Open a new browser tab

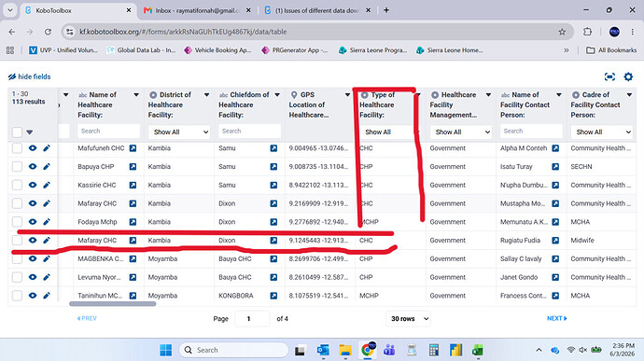point(386,10)
